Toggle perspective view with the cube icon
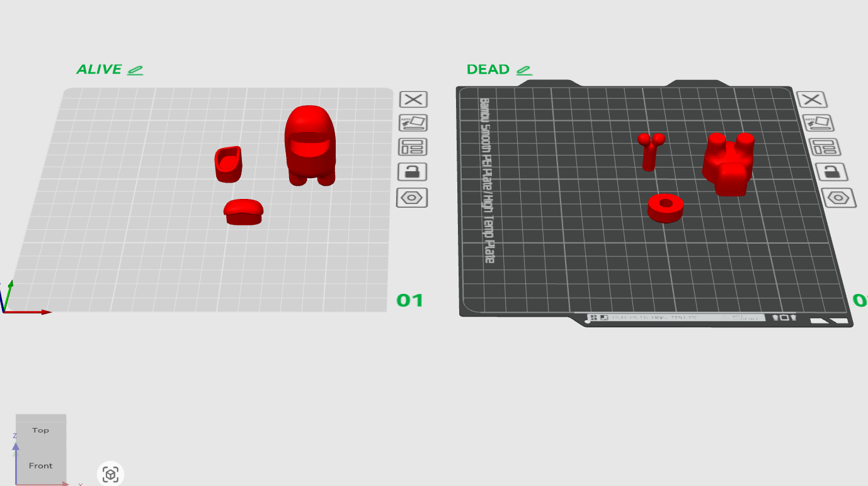Screen dimensions: 868x486 click(111, 474)
